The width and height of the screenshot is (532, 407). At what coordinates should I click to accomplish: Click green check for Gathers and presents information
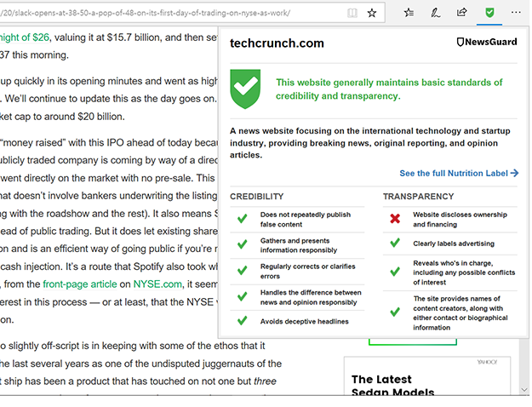[243, 244]
